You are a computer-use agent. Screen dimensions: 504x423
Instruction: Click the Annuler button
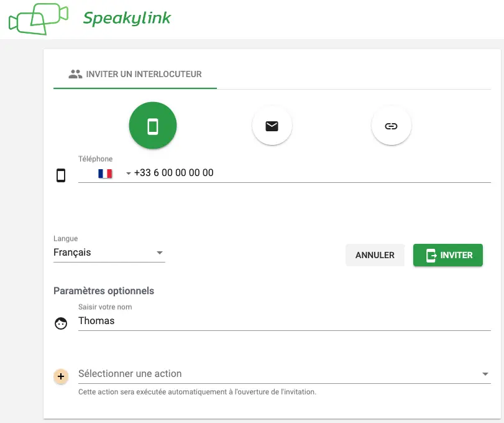point(375,255)
